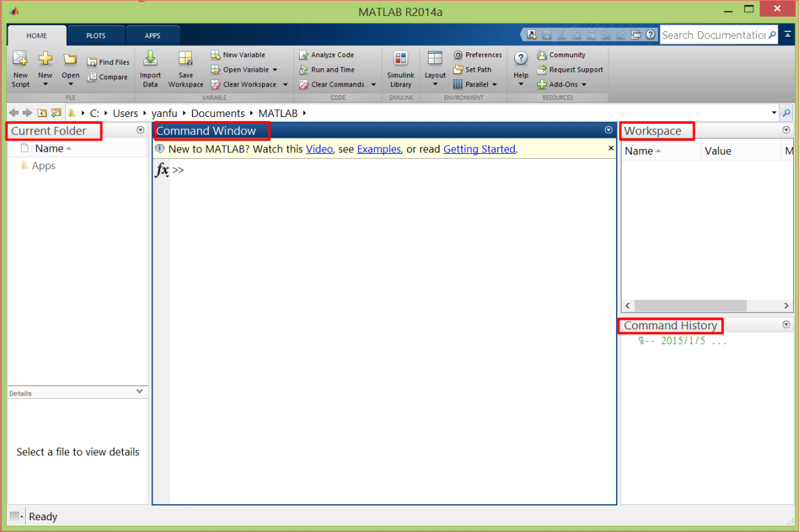Image resolution: width=800 pixels, height=532 pixels.
Task: Click Request Support
Action: (x=570, y=70)
